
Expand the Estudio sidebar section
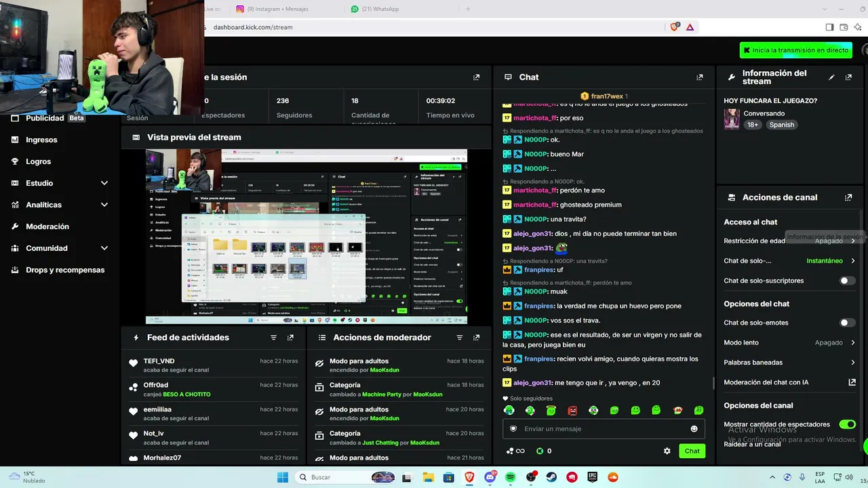tap(104, 183)
